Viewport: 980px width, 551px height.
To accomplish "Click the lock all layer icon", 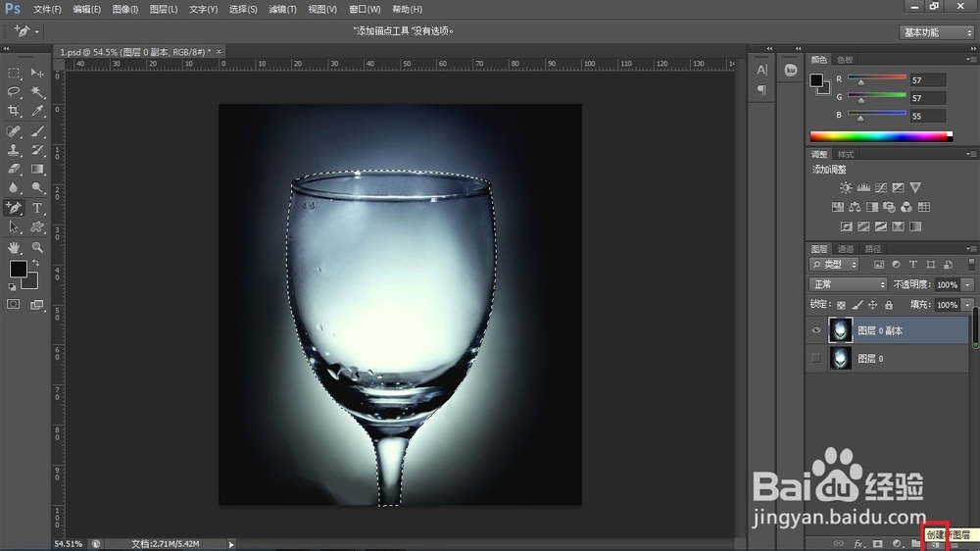I will tap(889, 306).
